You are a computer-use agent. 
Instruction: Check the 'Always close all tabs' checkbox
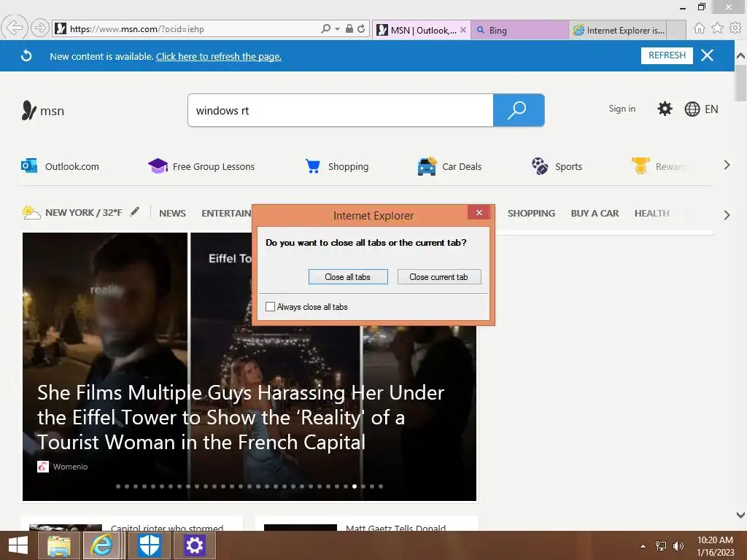click(270, 307)
